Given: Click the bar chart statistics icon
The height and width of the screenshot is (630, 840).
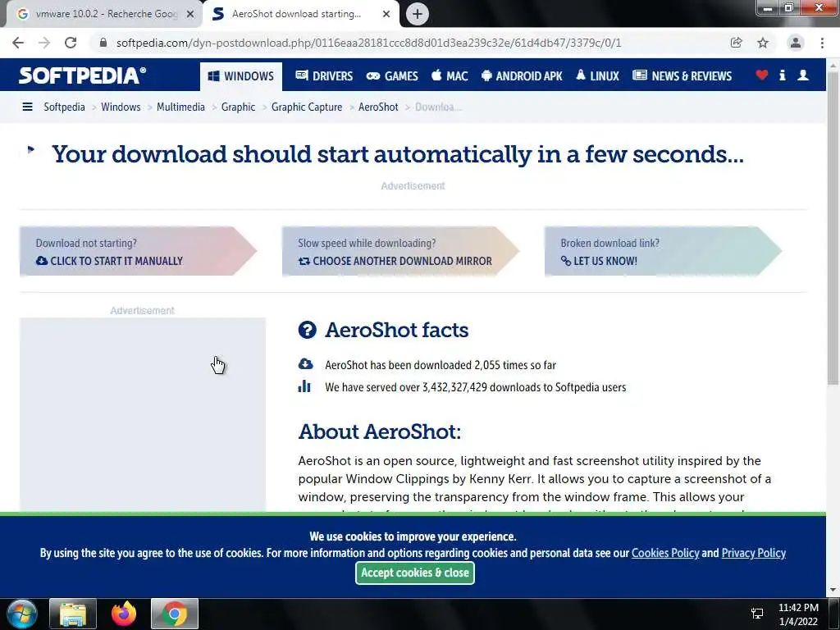Looking at the screenshot, I should pos(304,386).
